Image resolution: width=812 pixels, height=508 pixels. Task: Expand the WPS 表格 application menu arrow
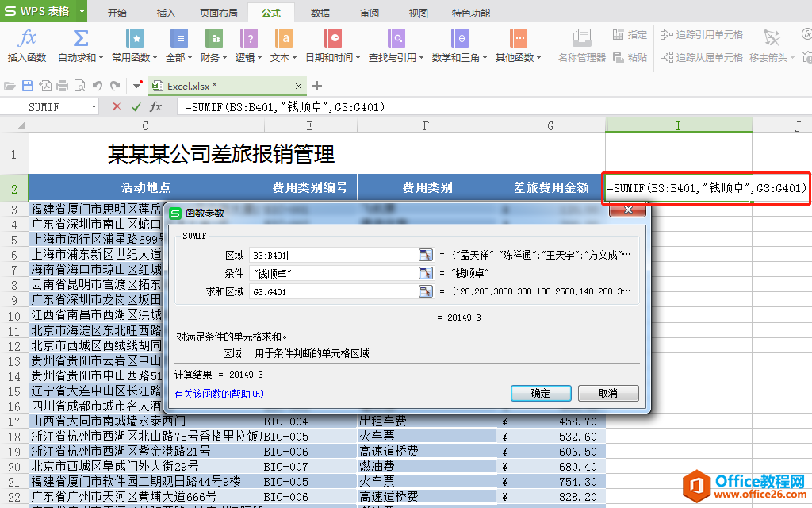point(82,11)
